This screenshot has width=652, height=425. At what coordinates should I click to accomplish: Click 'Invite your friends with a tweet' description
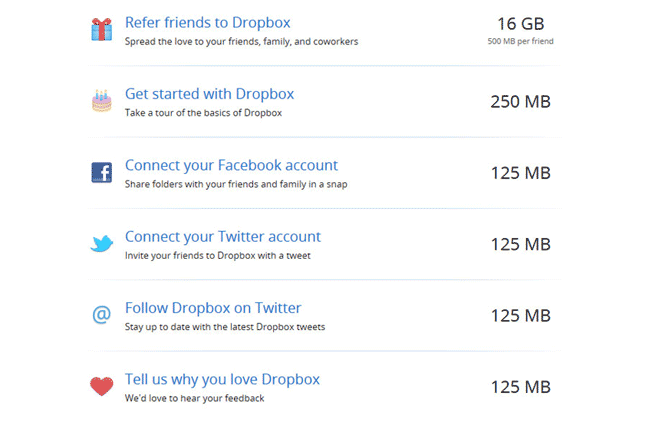click(x=219, y=256)
